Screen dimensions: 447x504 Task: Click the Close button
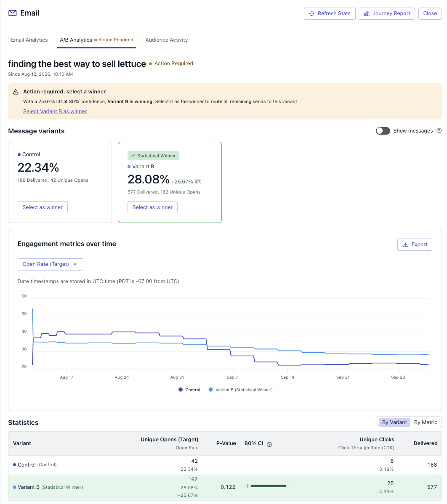[x=430, y=13]
